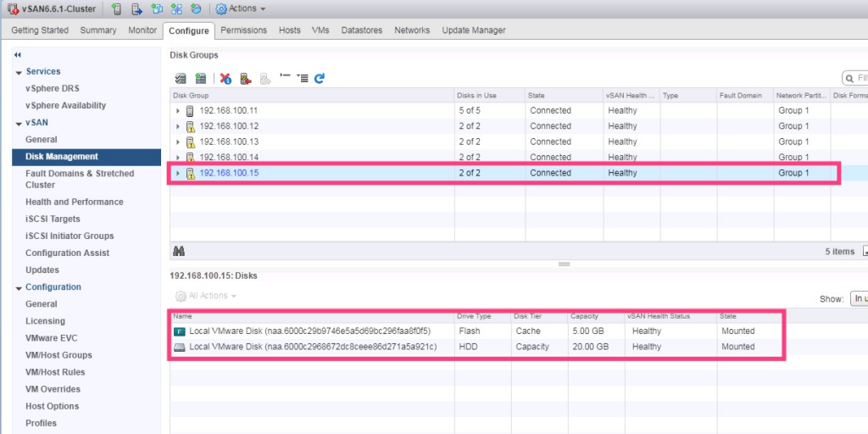Screen dimensions: 868x434
Task: Sort by Disks in Use column
Action: 489,95
